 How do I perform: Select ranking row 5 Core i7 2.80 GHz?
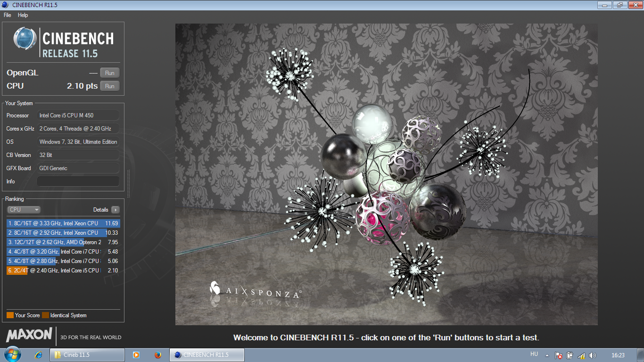[x=63, y=261]
